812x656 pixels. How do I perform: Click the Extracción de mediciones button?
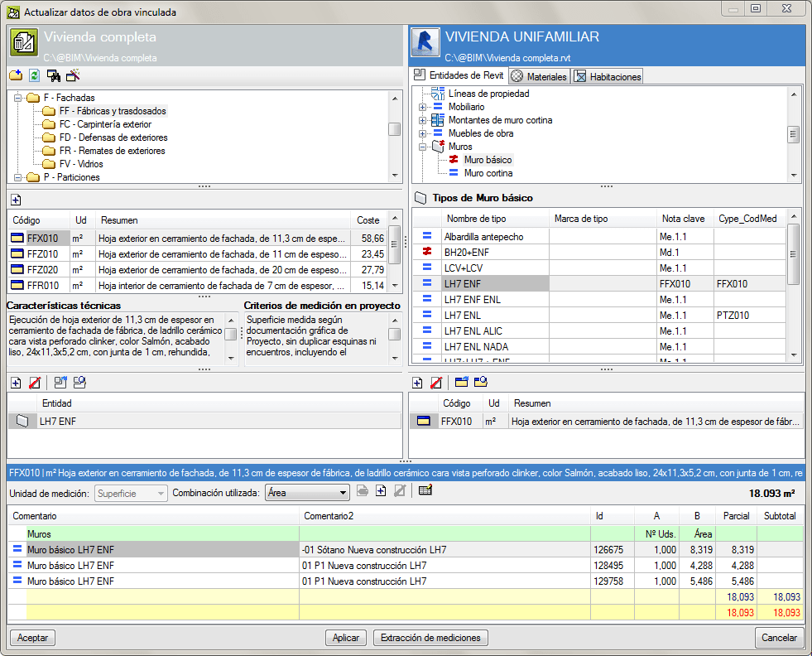click(x=430, y=638)
